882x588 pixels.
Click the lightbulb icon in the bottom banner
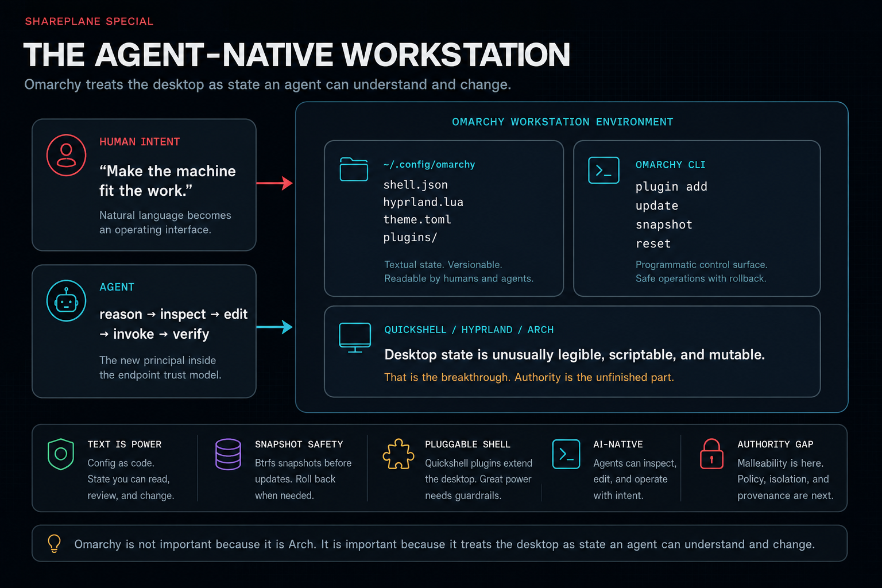(x=54, y=543)
